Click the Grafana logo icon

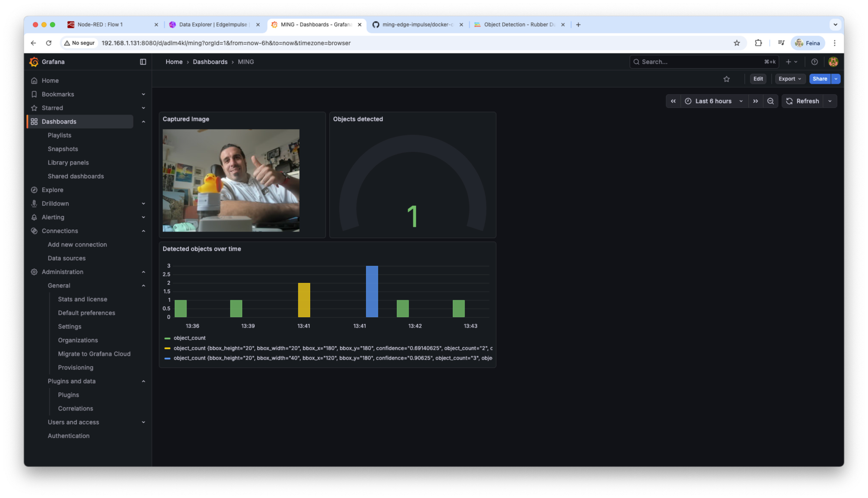(x=34, y=62)
